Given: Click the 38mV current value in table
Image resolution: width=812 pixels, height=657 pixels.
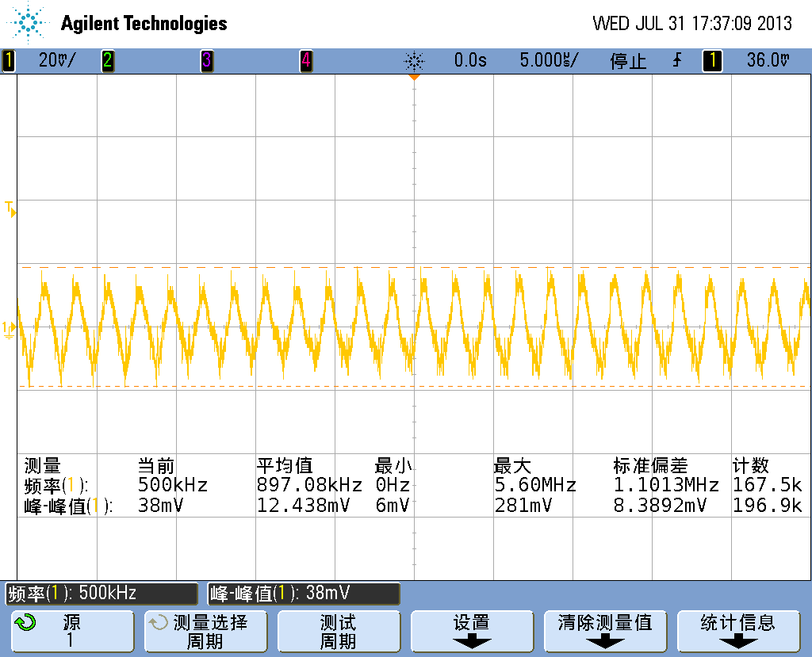Looking at the screenshot, I should (160, 506).
